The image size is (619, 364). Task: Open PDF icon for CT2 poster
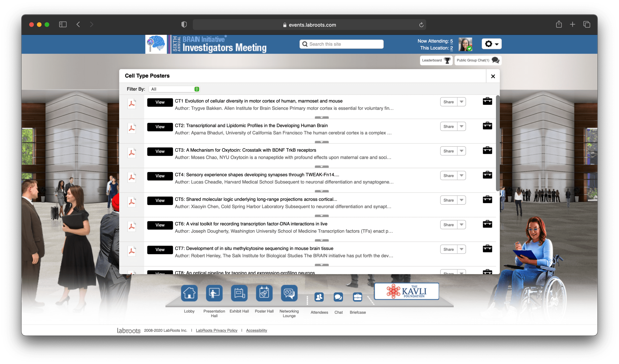coord(132,128)
